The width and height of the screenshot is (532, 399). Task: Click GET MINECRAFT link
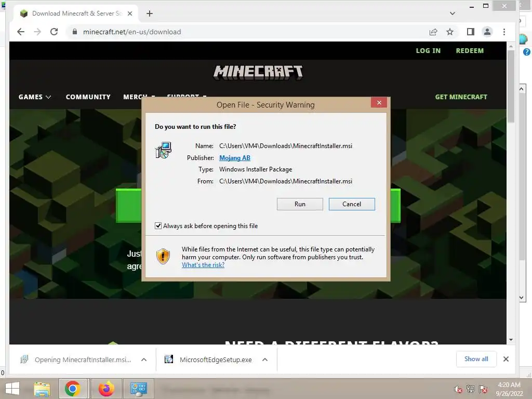coord(461,97)
